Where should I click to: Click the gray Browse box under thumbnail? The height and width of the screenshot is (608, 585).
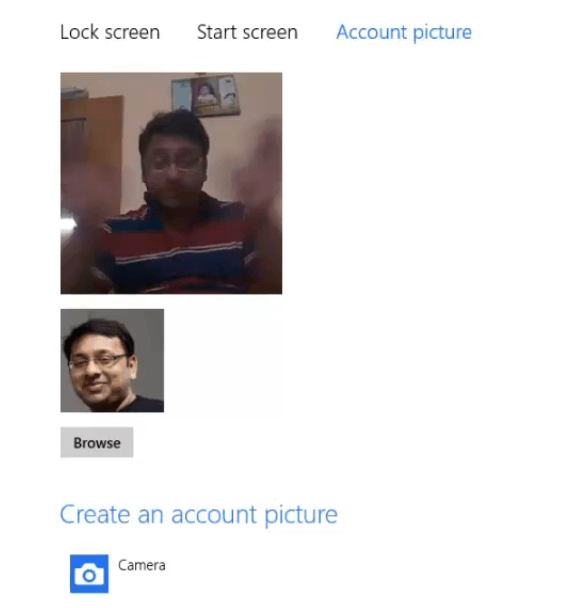click(97, 442)
